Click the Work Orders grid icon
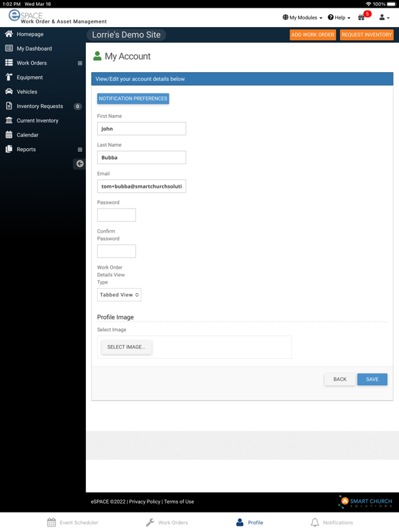Screen dimensions: 399x532 [x=9, y=63]
